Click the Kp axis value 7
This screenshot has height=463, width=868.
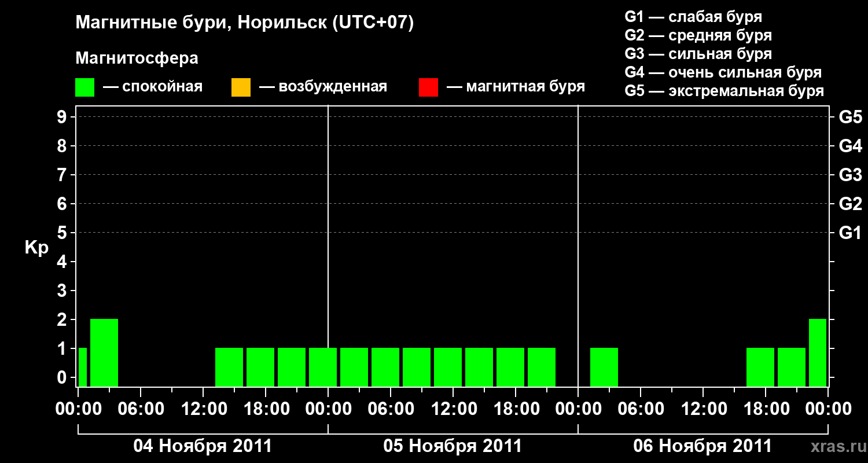click(63, 175)
